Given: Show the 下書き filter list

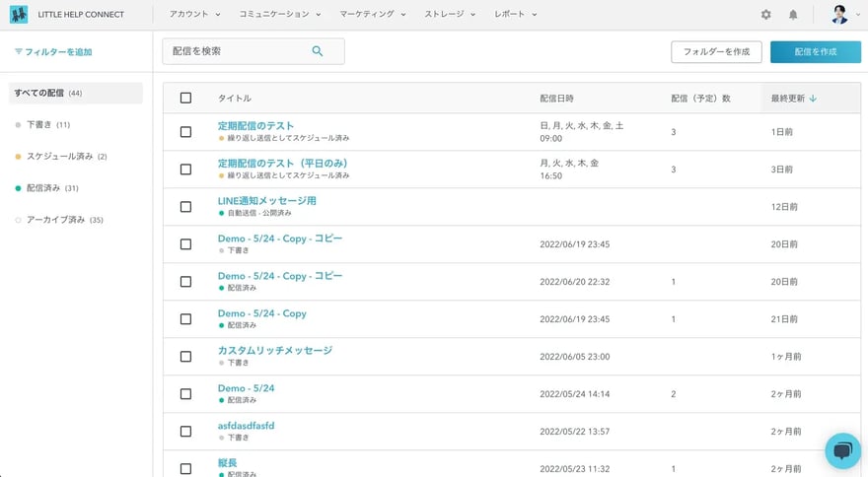Looking at the screenshot, I should 40,125.
